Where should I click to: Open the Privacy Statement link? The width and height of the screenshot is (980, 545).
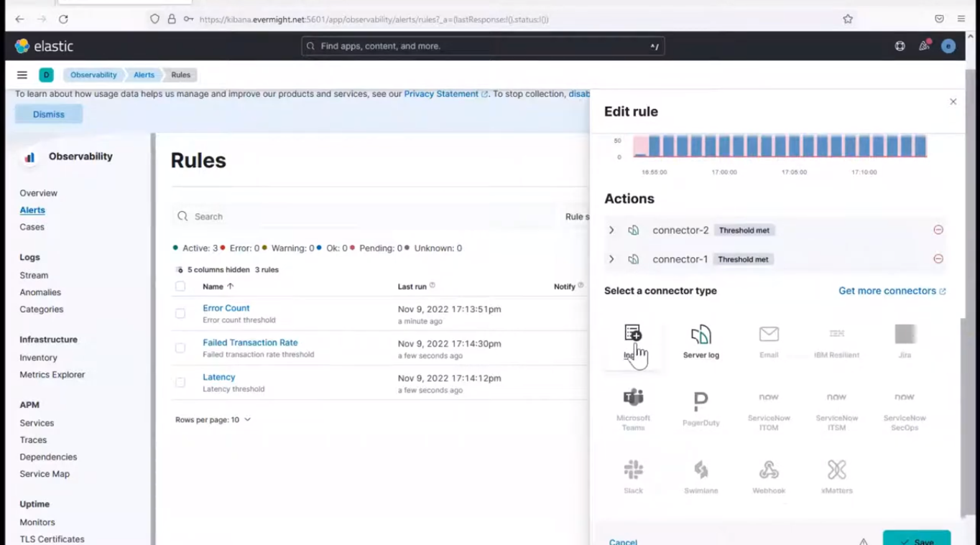point(445,94)
